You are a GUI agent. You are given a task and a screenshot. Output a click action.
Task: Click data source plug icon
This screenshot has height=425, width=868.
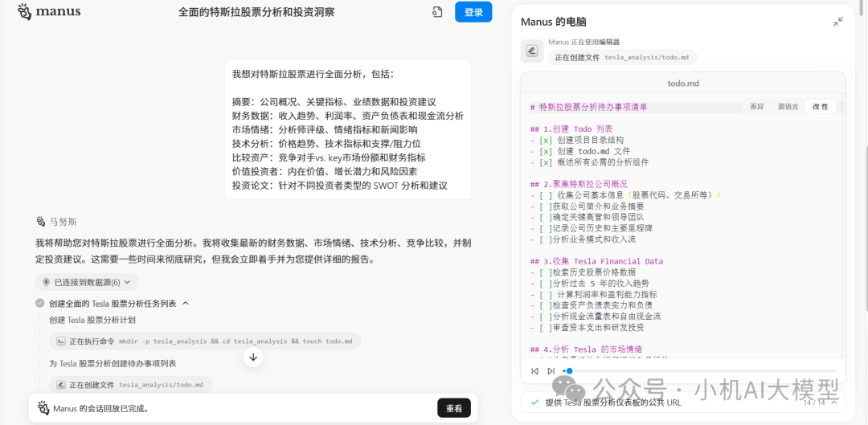pyautogui.click(x=46, y=282)
